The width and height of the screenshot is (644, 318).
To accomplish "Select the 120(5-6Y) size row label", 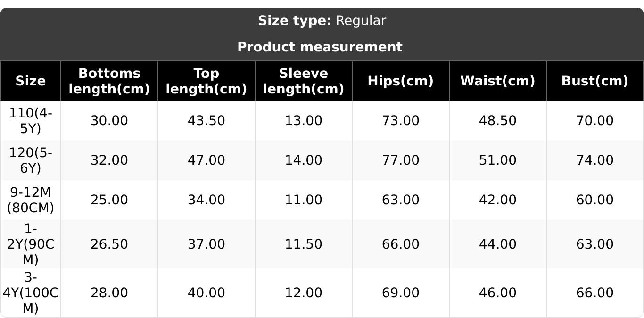I will [31, 160].
